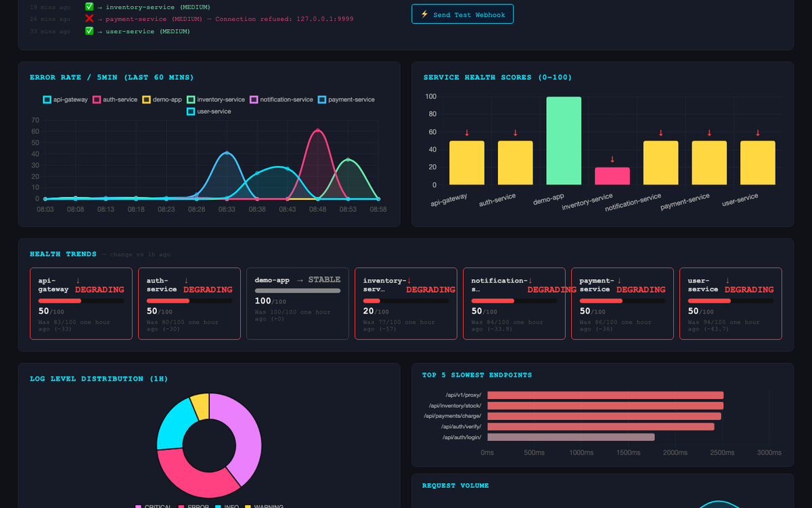Click red X icon on payment-service webhook row
The image size is (812, 508).
89,19
